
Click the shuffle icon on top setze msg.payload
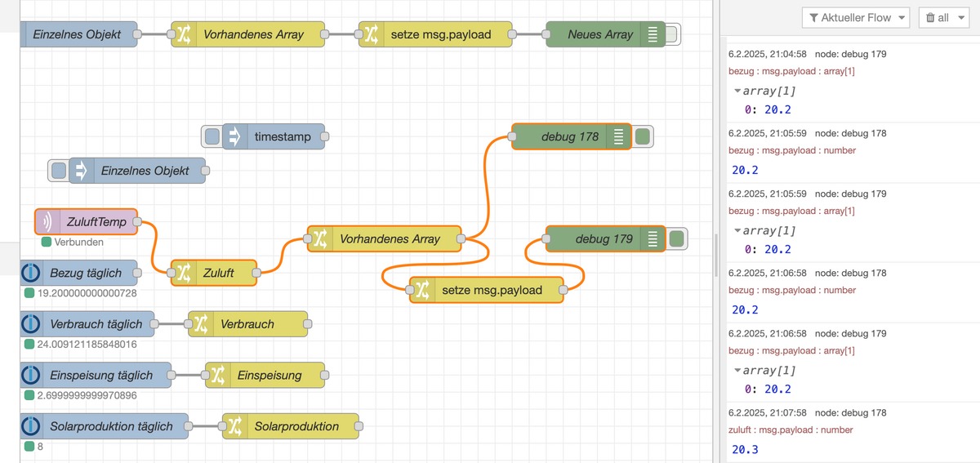pyautogui.click(x=371, y=34)
